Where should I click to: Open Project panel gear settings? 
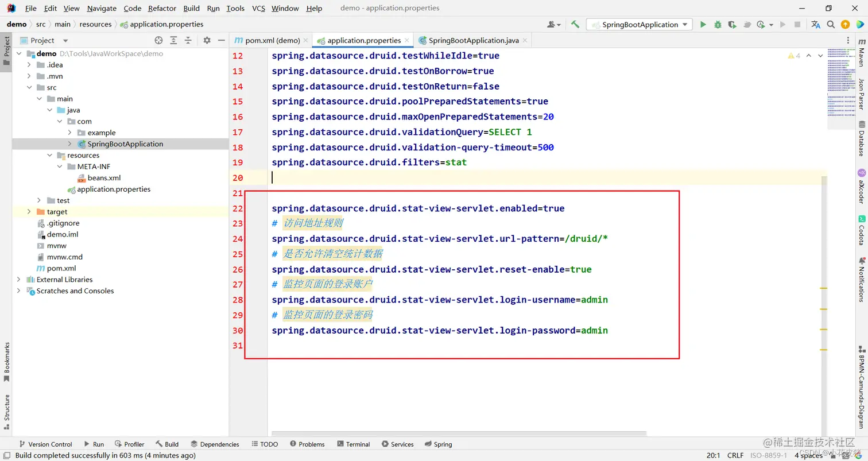pos(207,40)
